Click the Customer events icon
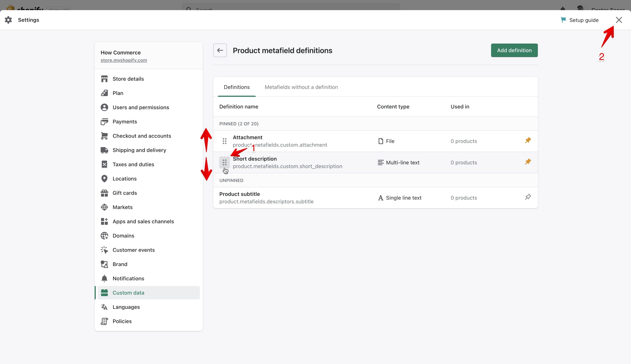 (104, 250)
